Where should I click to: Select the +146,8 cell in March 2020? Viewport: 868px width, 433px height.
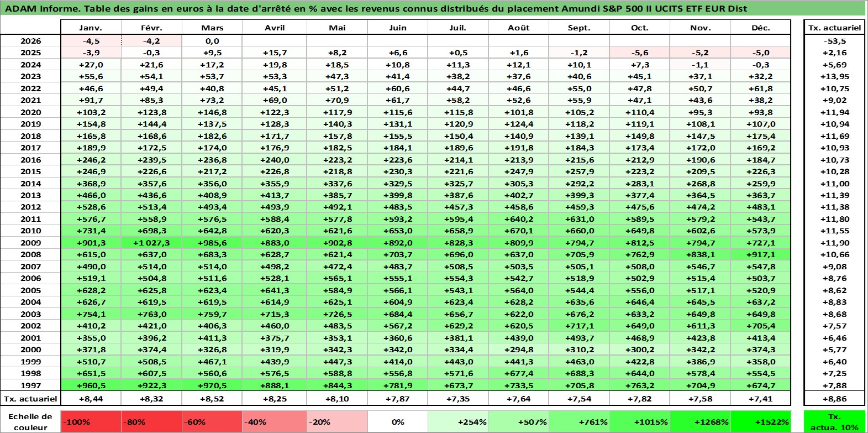212,112
